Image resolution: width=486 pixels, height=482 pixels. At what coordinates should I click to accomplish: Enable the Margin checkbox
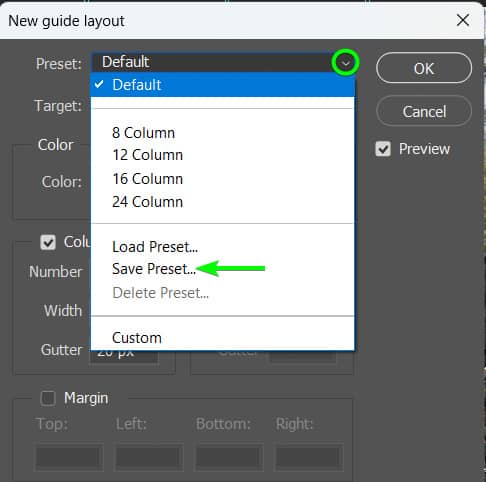click(48, 398)
